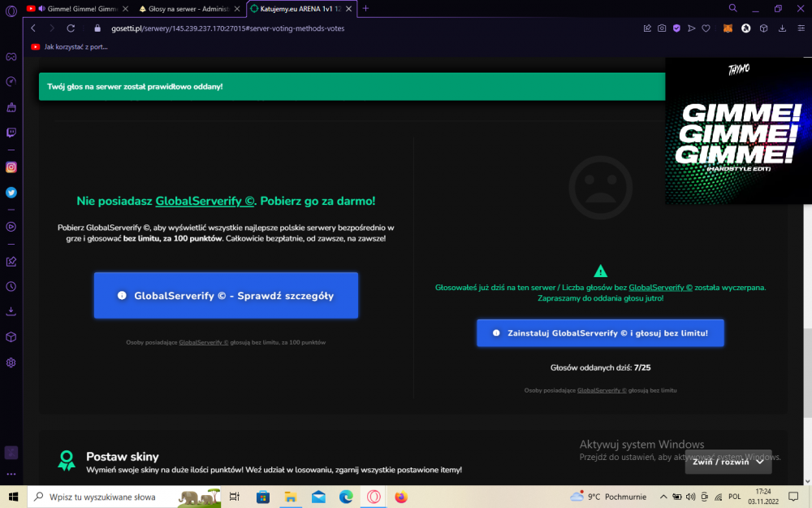Image resolution: width=812 pixels, height=508 pixels.
Task: Close the Głosy na serwer tab
Action: pos(237,9)
